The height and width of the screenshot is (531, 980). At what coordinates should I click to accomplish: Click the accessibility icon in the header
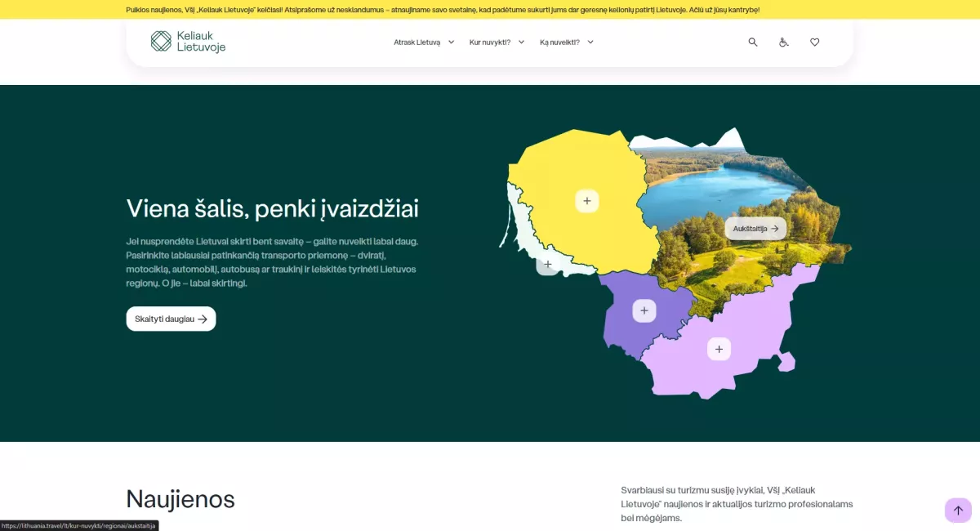pyautogui.click(x=783, y=42)
